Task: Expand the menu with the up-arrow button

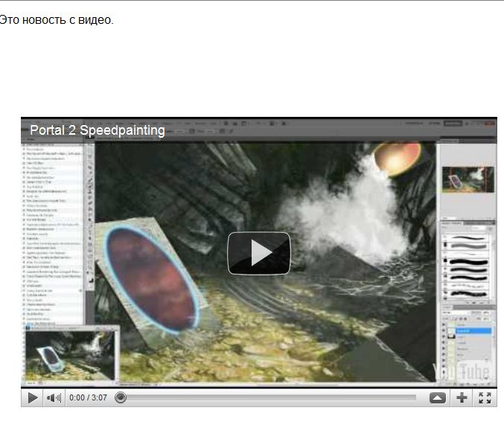Action: pos(438,398)
